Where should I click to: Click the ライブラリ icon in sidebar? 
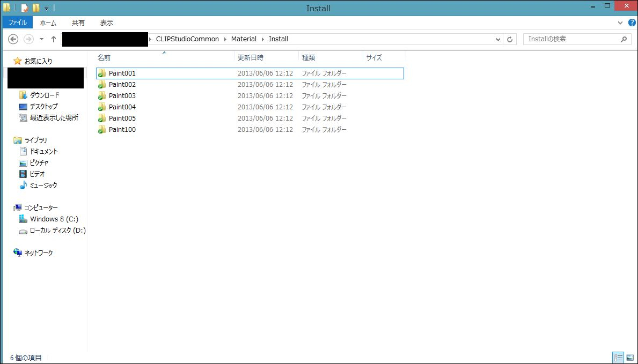tap(18, 140)
